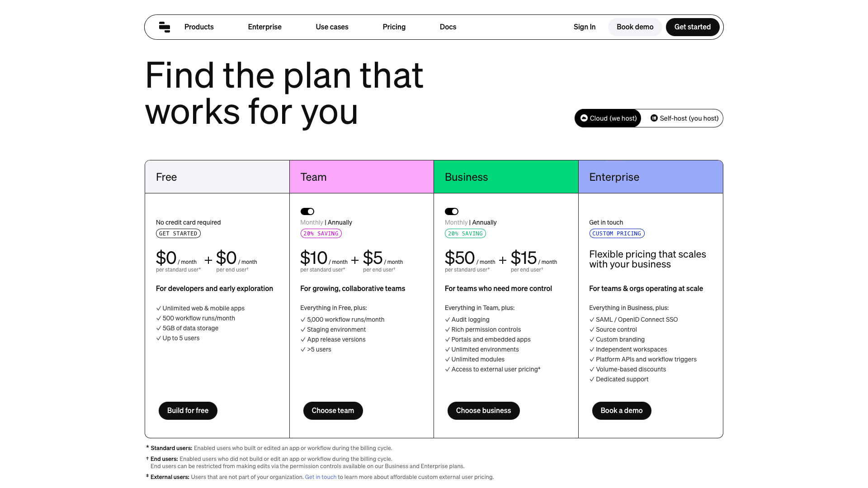The height and width of the screenshot is (488, 868).
Task: Click the Retool logo icon in navbar
Action: coord(165,27)
